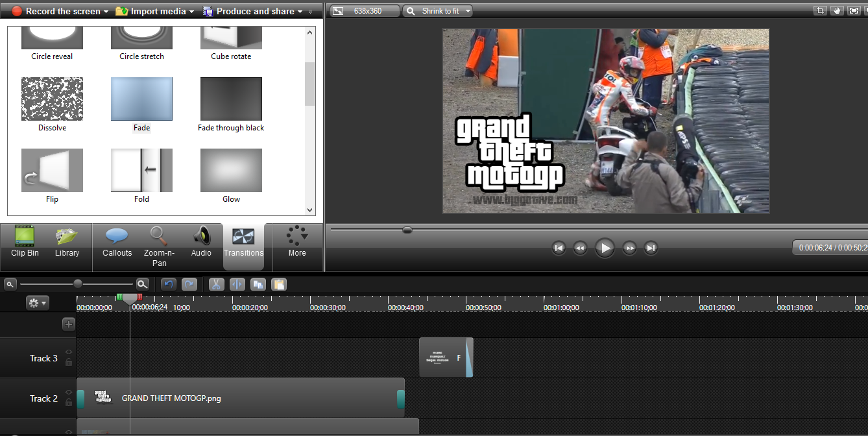Select the Track 2 label
The height and width of the screenshot is (436, 868).
[x=43, y=398]
